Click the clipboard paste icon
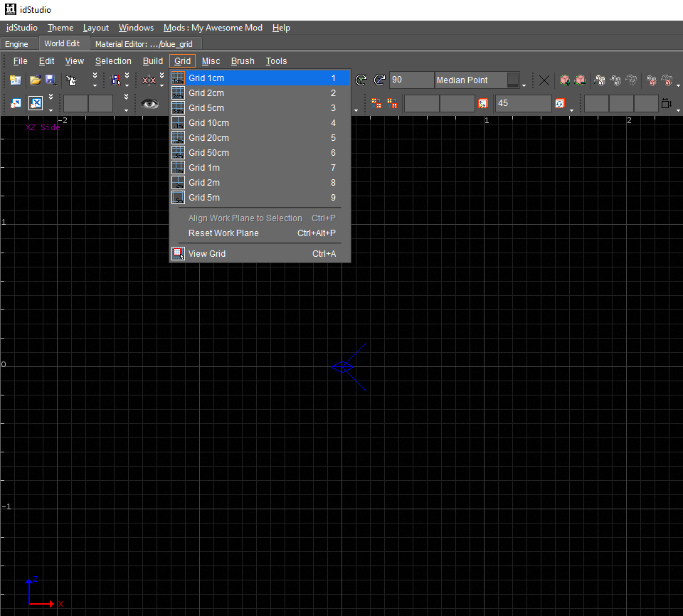 point(71,80)
